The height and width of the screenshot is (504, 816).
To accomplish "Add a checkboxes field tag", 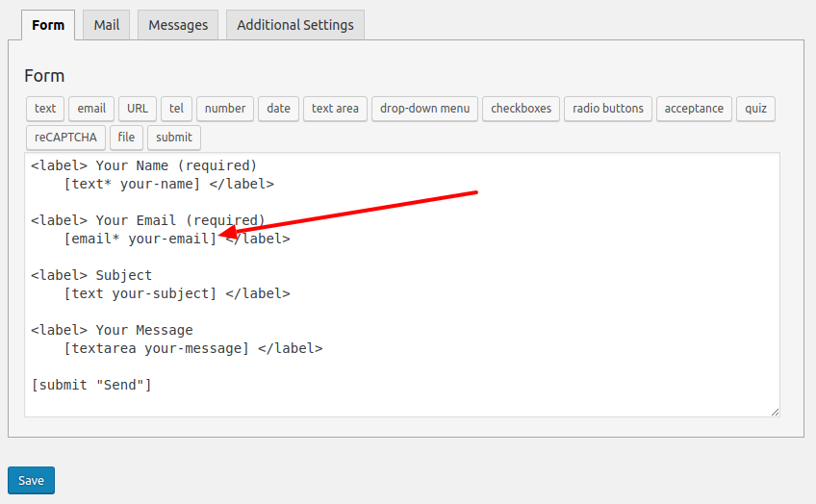I will click(521, 109).
